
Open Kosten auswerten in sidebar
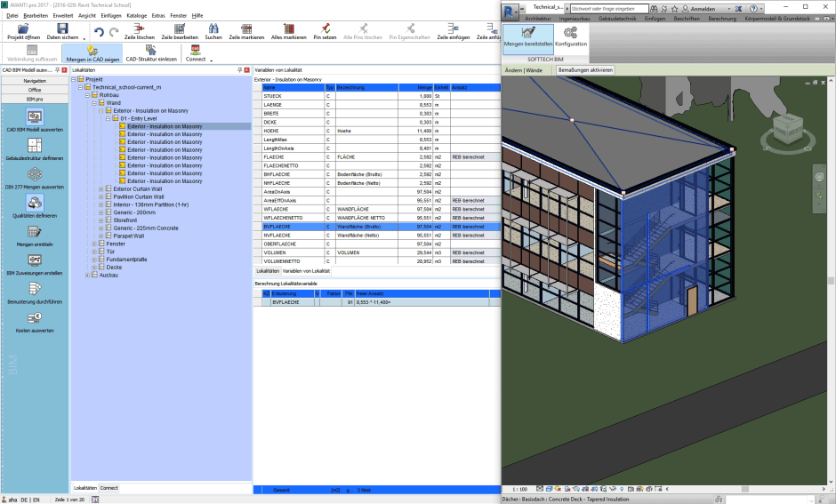35,322
